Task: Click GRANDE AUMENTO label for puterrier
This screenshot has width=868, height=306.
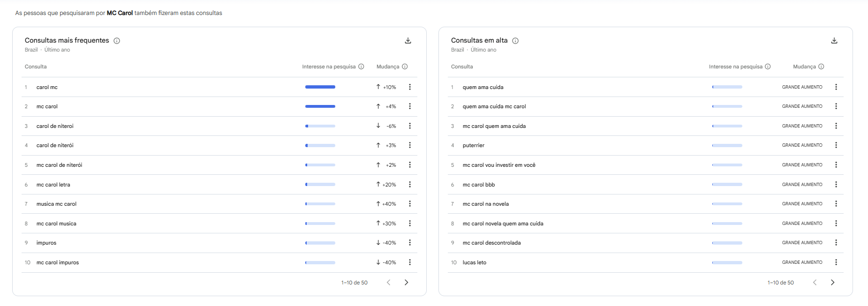Action: pyautogui.click(x=802, y=145)
